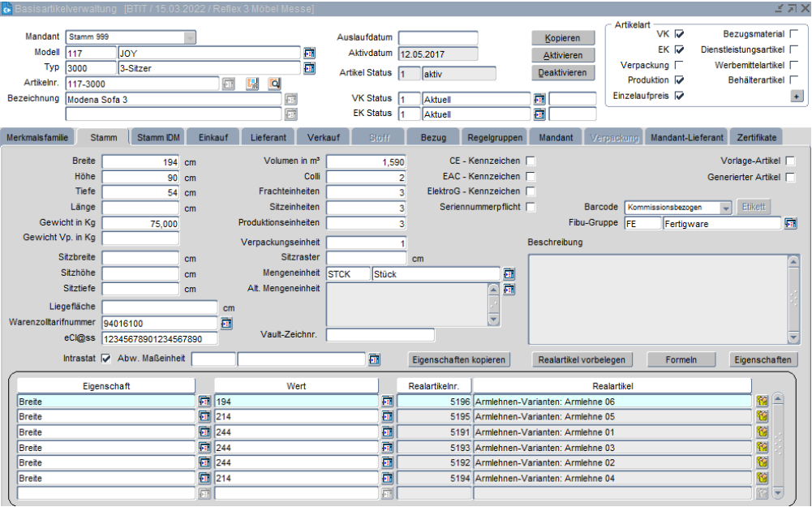Check the Seriennummerpflicht box
This screenshot has height=507, width=812.
[531, 207]
